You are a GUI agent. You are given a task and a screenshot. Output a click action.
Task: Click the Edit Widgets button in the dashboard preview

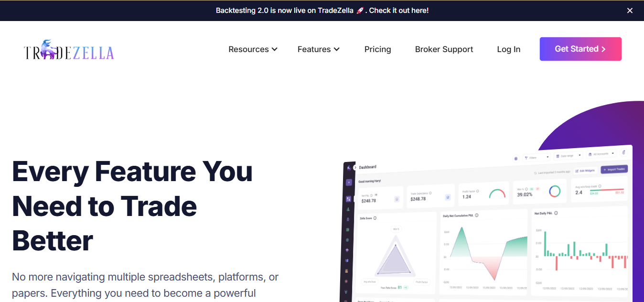586,171
